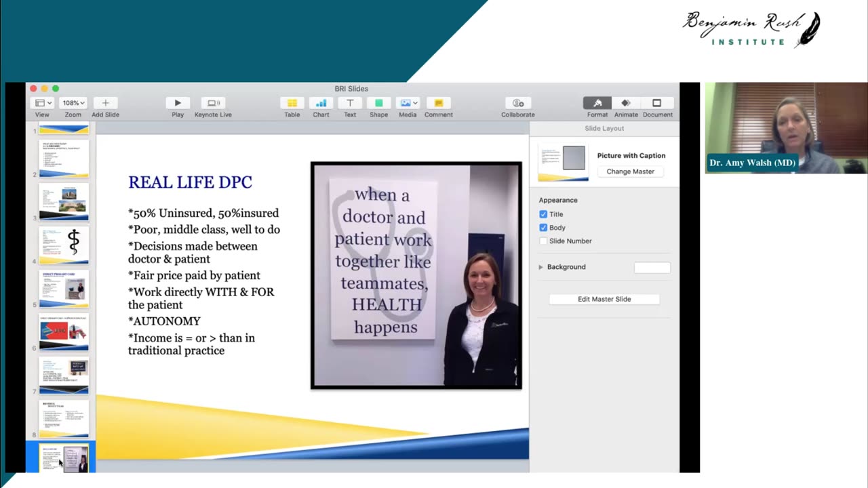The width and height of the screenshot is (868, 488).
Task: Open the 108% zoom dropdown
Action: [x=73, y=103]
